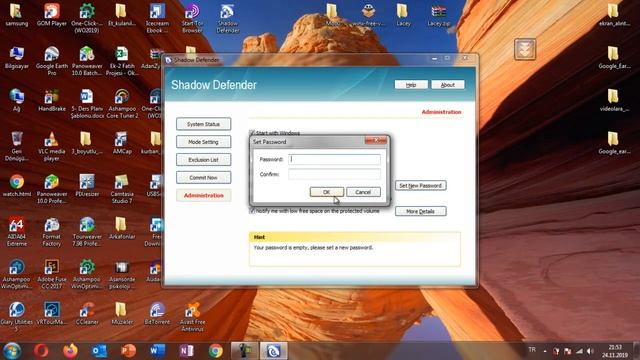Image resolution: width=640 pixels, height=360 pixels.
Task: Open watch.html Chrome file on desktop
Action: pyautogui.click(x=16, y=185)
